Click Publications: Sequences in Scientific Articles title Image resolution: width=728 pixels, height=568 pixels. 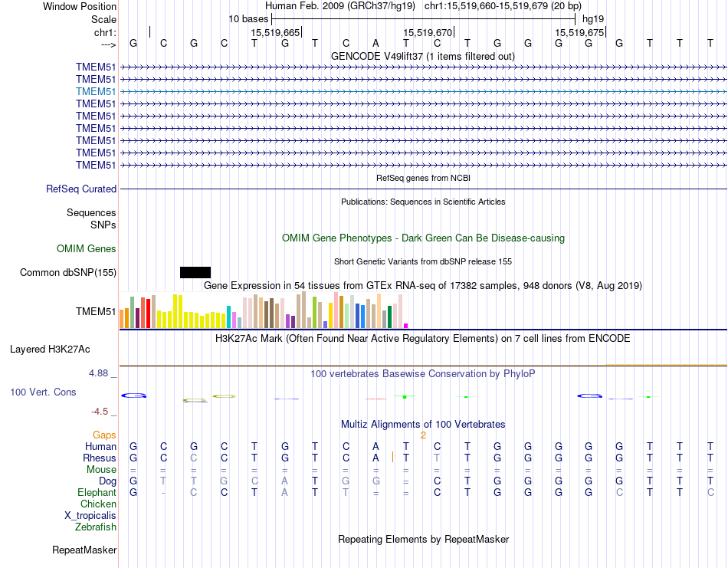coord(423,202)
